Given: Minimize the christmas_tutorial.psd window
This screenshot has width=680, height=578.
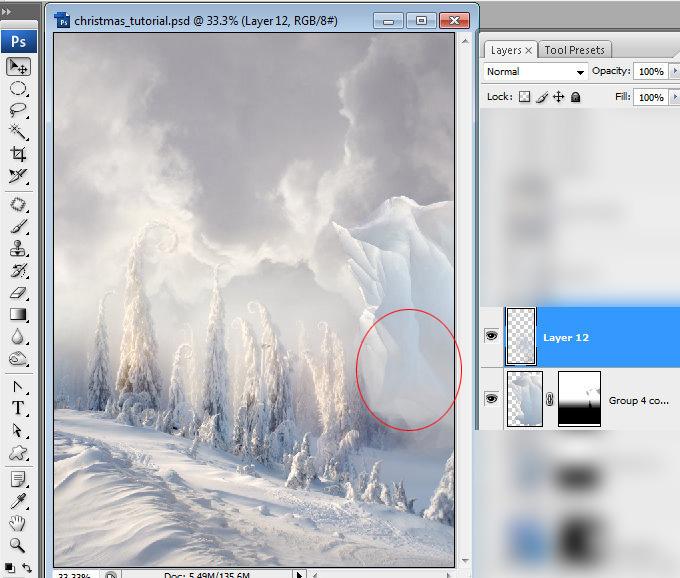Looking at the screenshot, I should click(x=389, y=20).
